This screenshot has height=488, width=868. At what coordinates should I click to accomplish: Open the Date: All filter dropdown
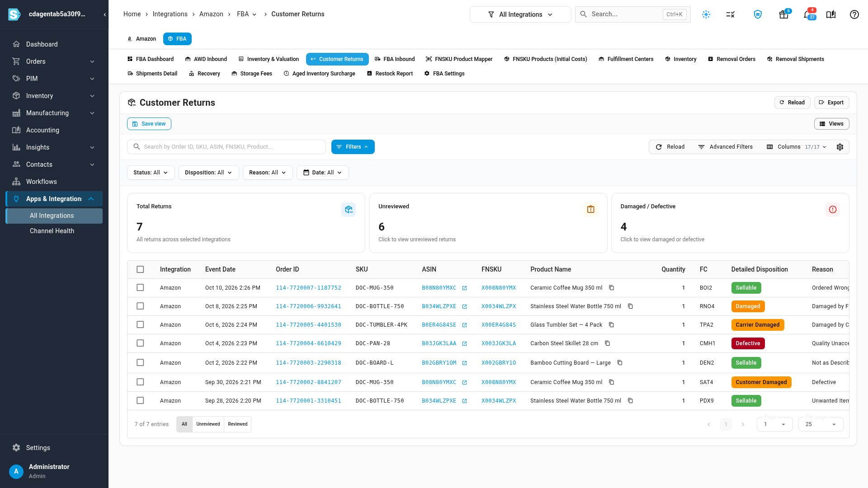(x=322, y=173)
